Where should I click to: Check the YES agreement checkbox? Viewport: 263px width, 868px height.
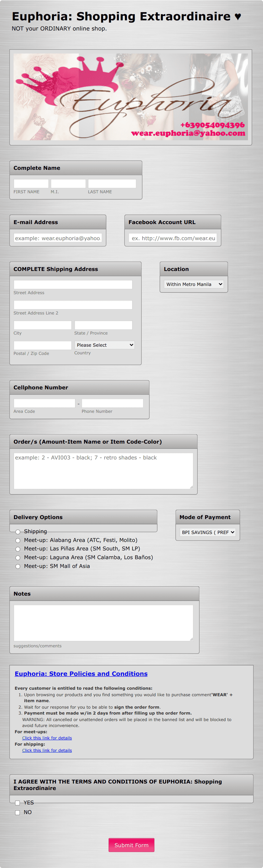(18, 803)
